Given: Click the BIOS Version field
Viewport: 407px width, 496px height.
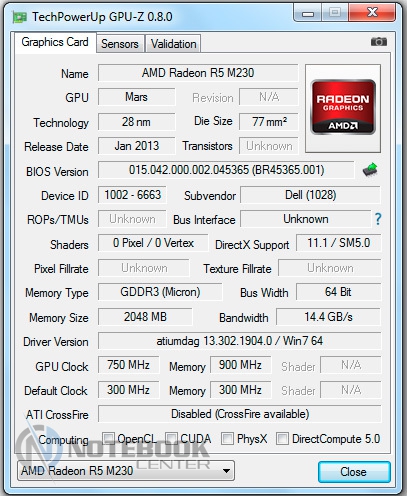Looking at the screenshot, I should tap(226, 170).
